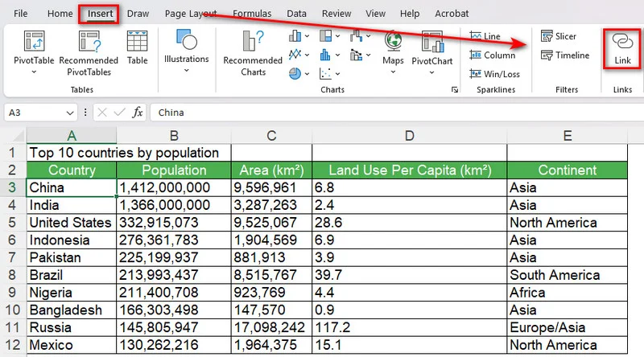644x357 pixels.
Task: Add a Line sparkline
Action: [485, 36]
